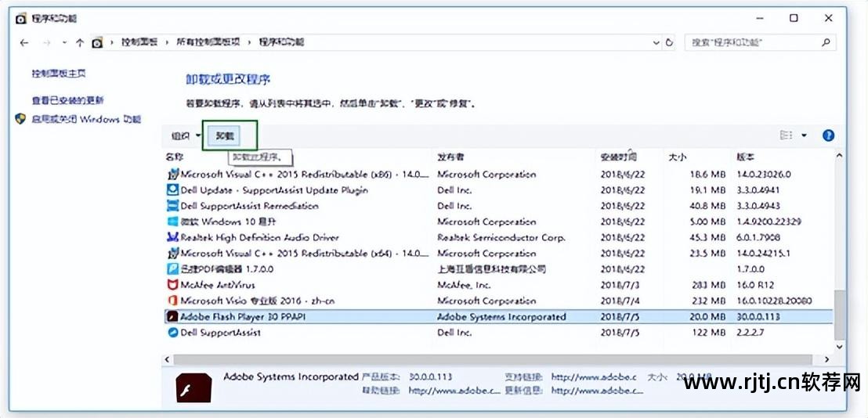Screen dimensions: 868x418
Task: Open the 帮助链接 adobe URL
Action: (454, 391)
